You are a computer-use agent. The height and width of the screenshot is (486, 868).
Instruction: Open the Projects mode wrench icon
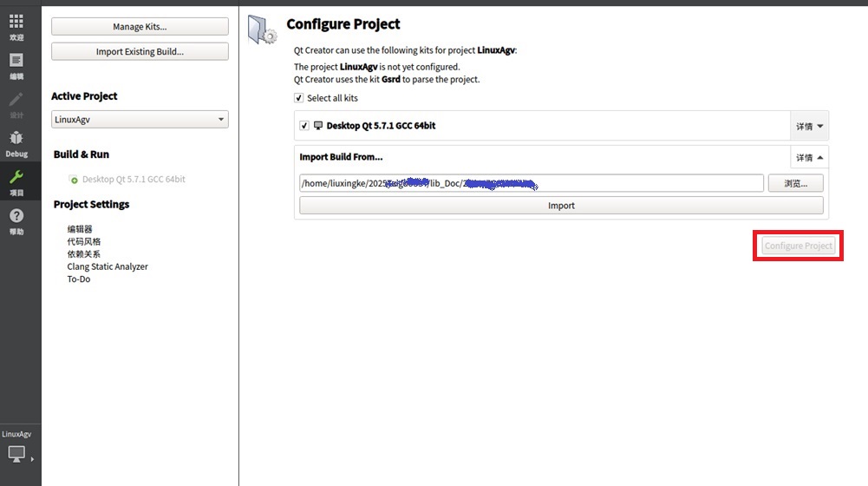[x=16, y=177]
